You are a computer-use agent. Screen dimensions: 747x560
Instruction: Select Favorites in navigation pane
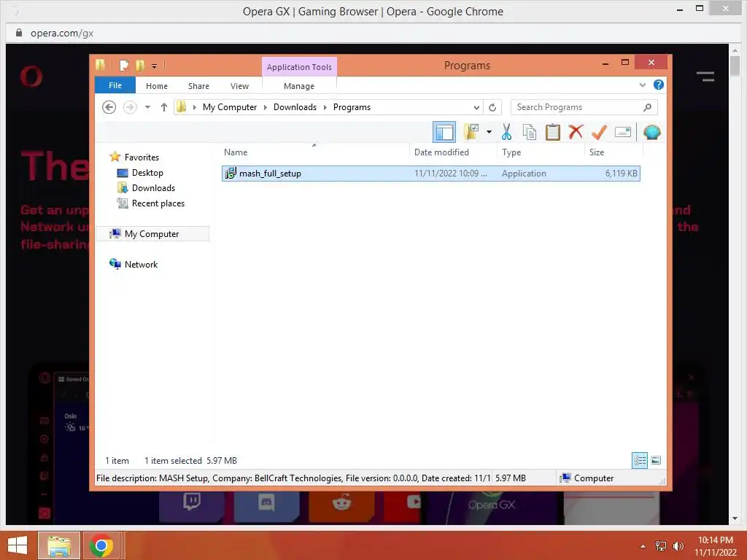pos(134,157)
